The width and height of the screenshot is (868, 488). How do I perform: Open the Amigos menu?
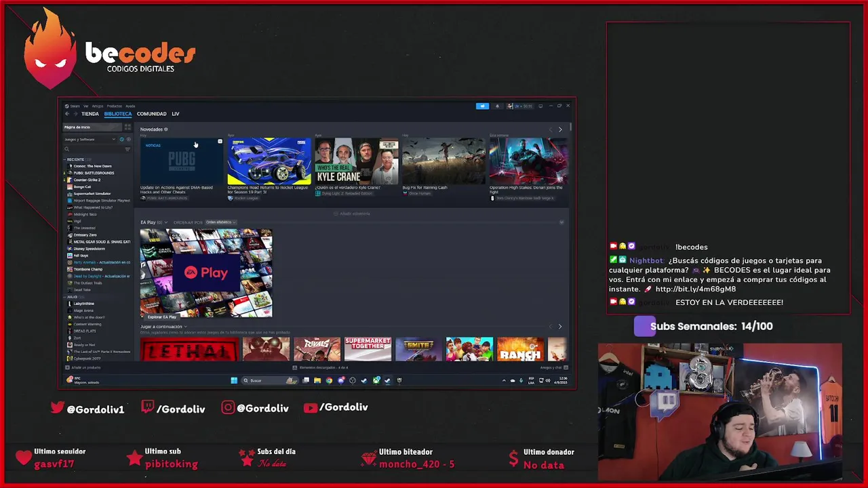click(98, 106)
